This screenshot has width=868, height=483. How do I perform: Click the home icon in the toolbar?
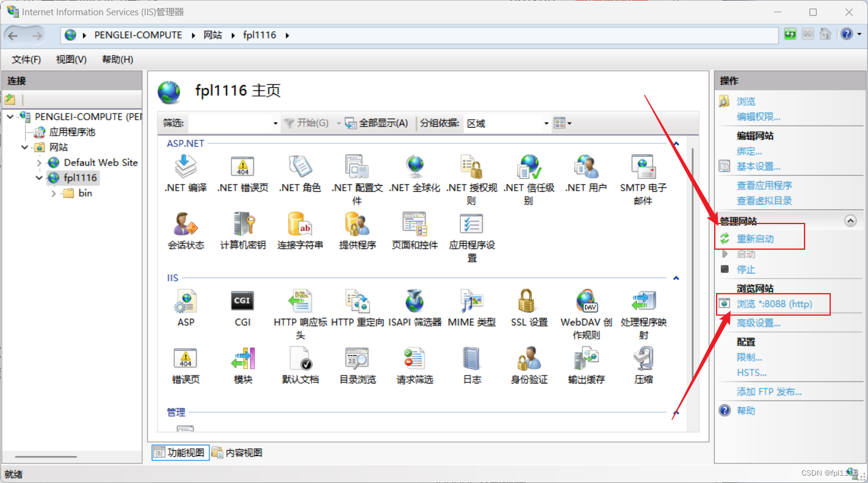[825, 34]
